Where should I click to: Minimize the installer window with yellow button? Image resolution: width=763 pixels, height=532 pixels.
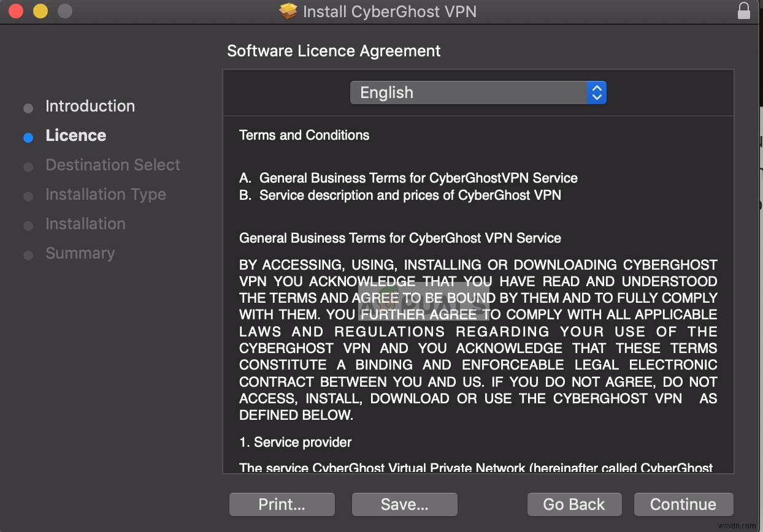point(40,10)
